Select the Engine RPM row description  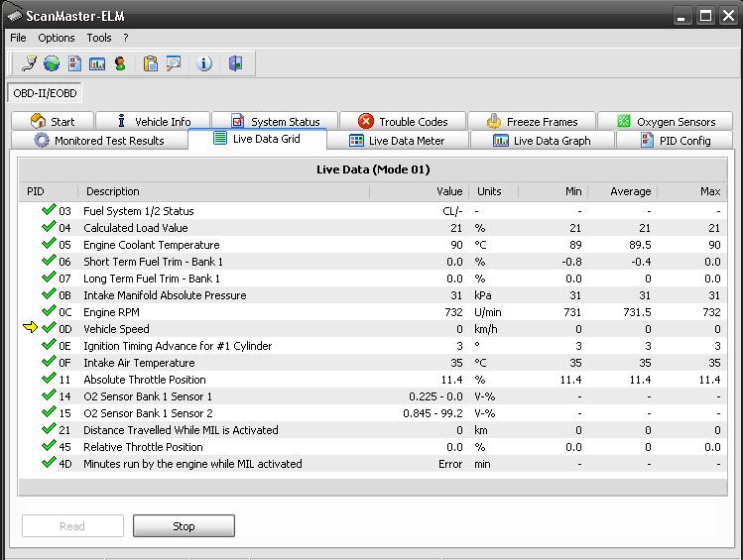tap(111, 312)
